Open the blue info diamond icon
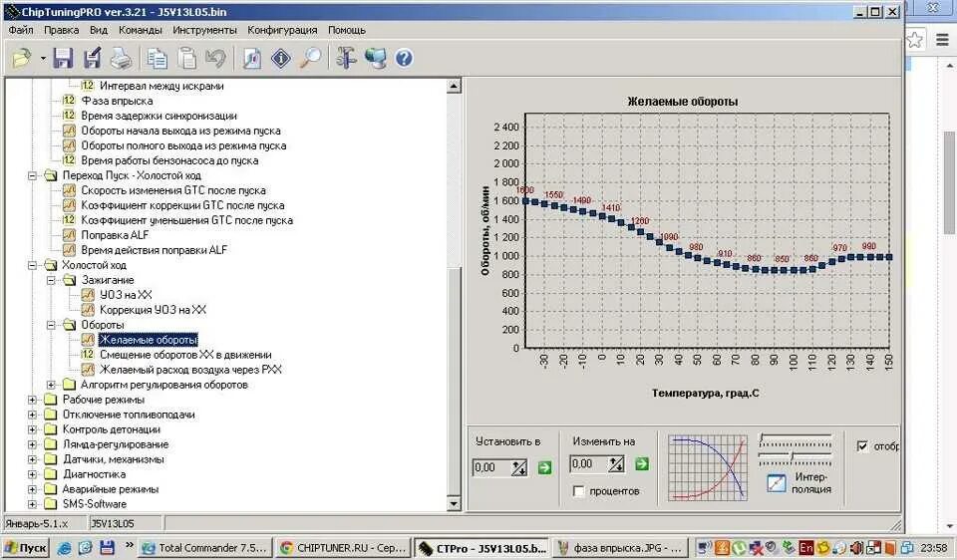957x560 pixels. click(x=281, y=59)
